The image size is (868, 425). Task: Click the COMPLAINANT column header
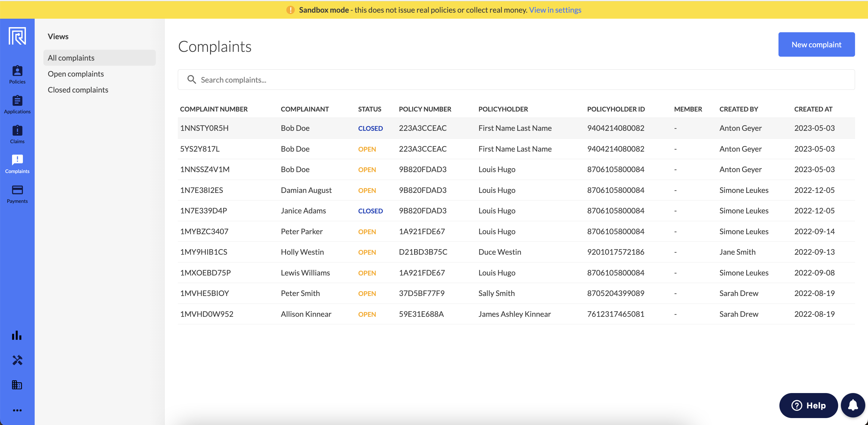(x=305, y=109)
